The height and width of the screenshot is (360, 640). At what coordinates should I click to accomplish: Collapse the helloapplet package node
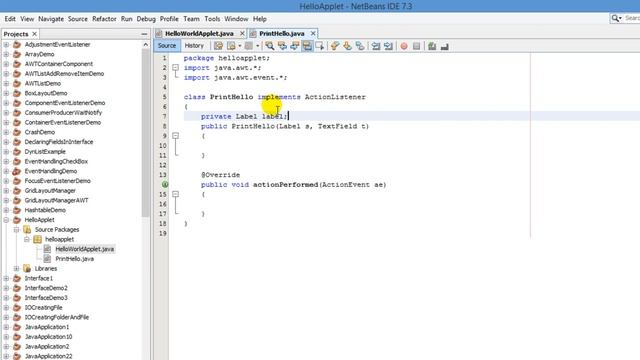(x=27, y=239)
